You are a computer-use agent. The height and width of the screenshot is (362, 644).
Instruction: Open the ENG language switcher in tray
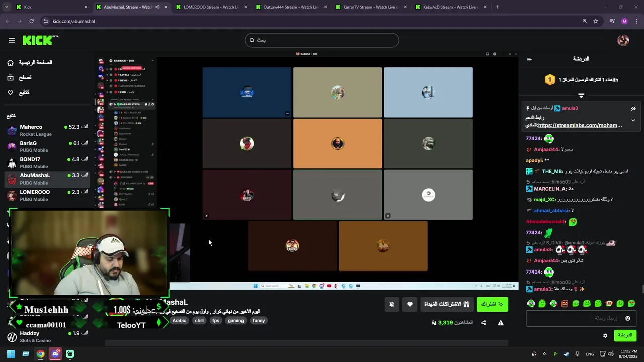tap(590, 354)
